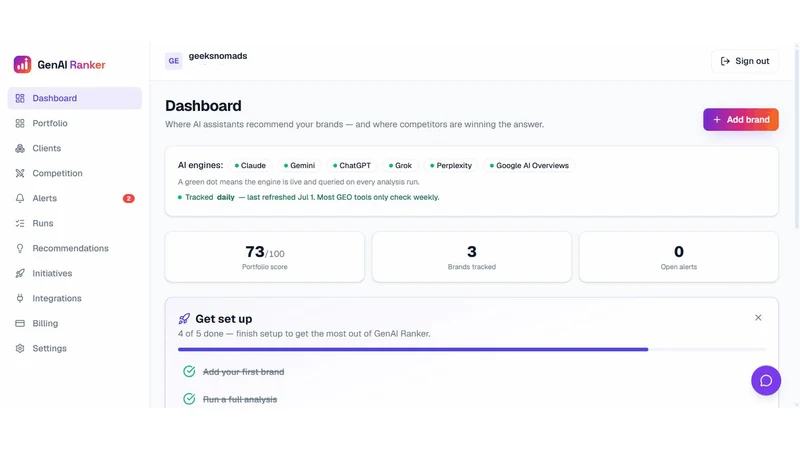Navigate to Competition
Image resolution: width=800 pixels, height=450 pixels.
point(74,173)
